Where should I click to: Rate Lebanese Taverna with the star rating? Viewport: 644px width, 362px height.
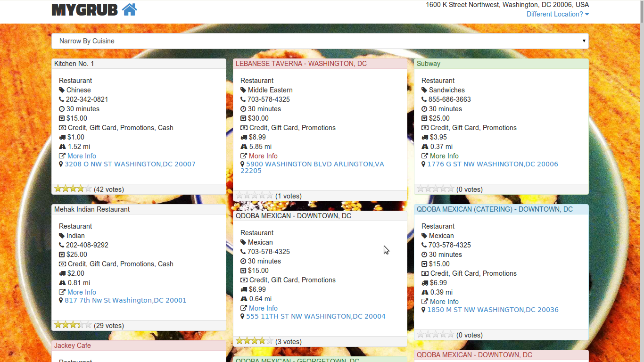[255, 196]
